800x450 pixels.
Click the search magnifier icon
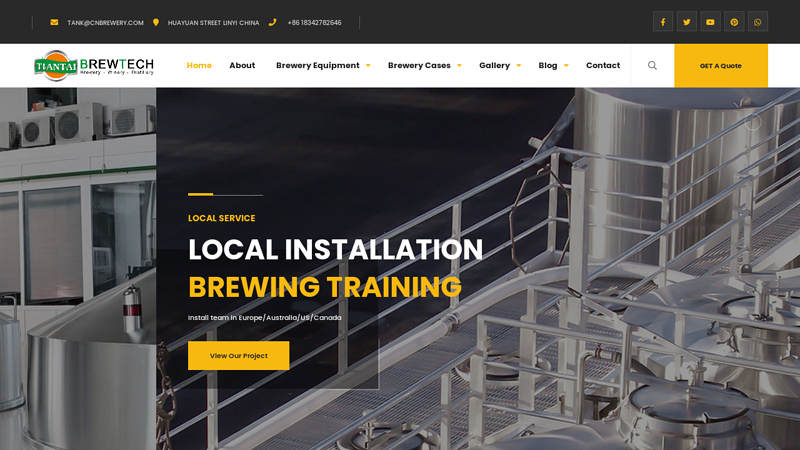[x=652, y=65]
